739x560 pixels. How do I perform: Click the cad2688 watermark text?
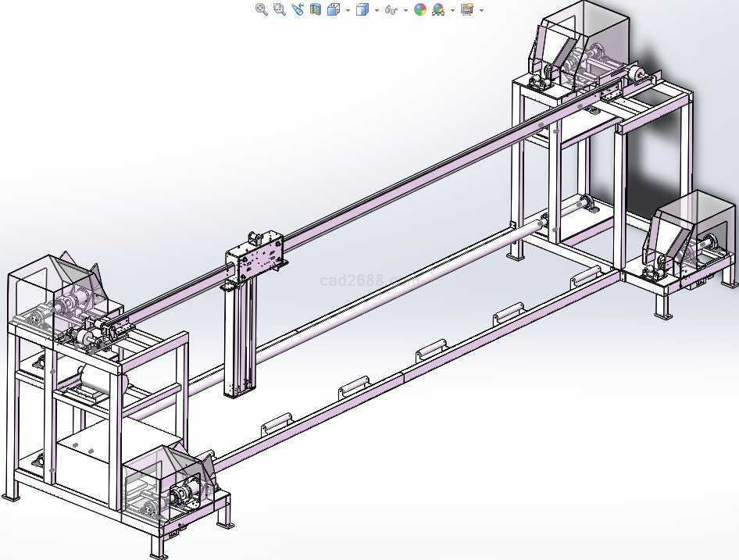352,280
